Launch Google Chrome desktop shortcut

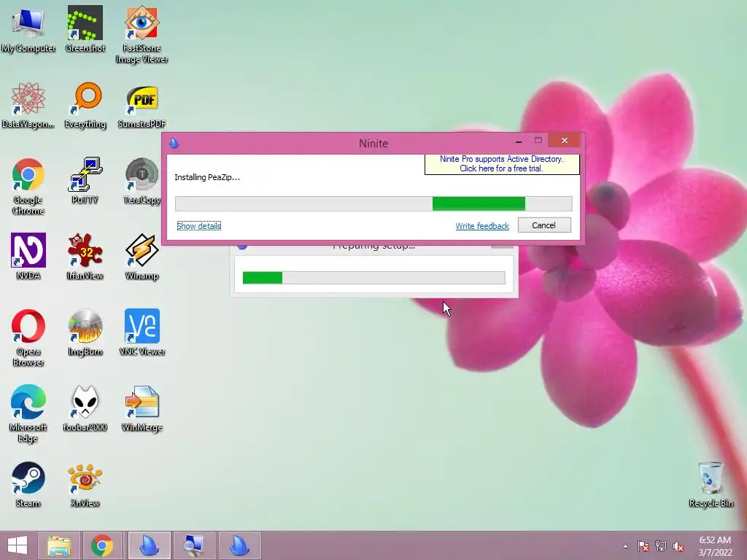[28, 186]
